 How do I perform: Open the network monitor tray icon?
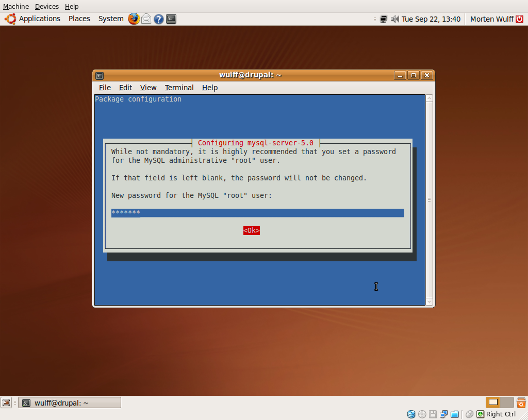tap(383, 19)
